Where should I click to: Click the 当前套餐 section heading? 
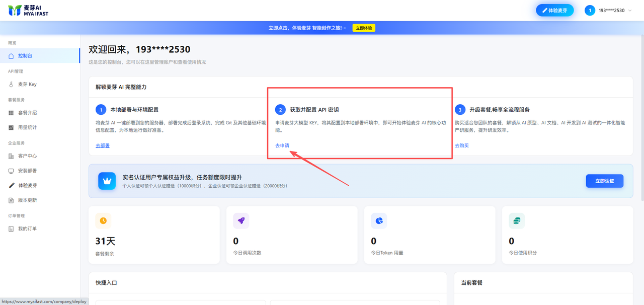pos(471,283)
